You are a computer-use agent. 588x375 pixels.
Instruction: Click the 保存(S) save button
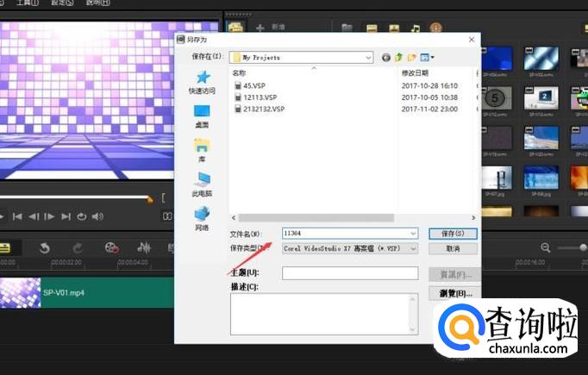click(453, 233)
